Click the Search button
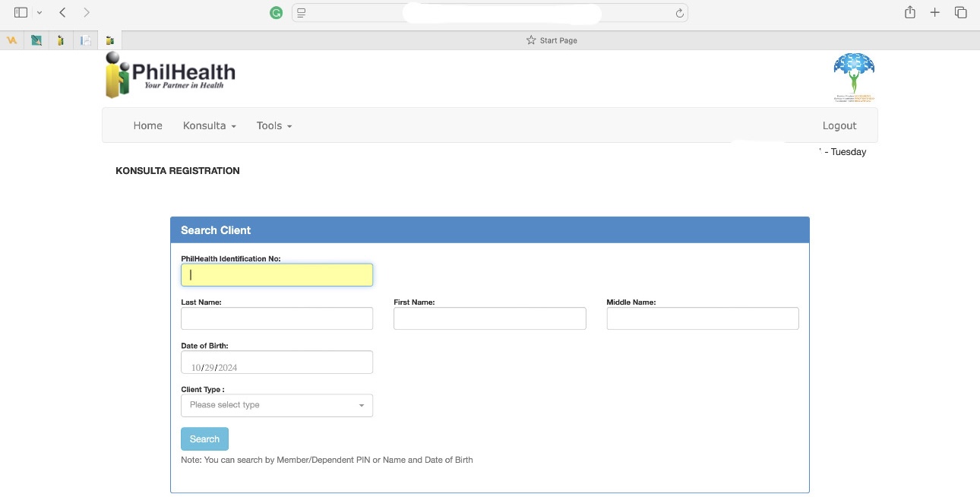This screenshot has width=980, height=497. (x=204, y=439)
